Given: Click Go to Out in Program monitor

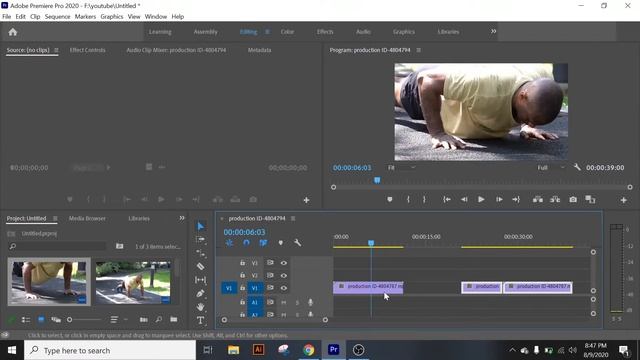Looking at the screenshot, I should 516,200.
